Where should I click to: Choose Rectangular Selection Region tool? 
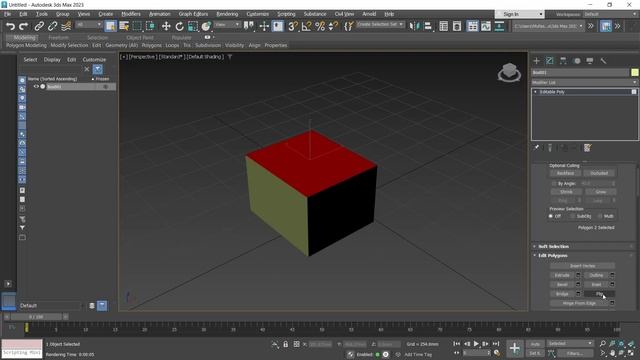[x=137, y=26]
